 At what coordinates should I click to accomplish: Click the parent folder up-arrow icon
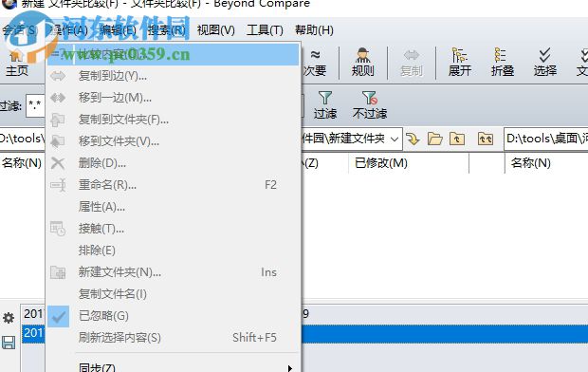click(x=457, y=139)
